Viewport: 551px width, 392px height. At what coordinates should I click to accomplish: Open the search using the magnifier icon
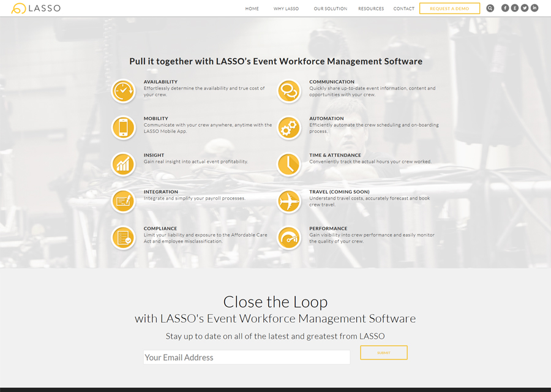tap(490, 8)
